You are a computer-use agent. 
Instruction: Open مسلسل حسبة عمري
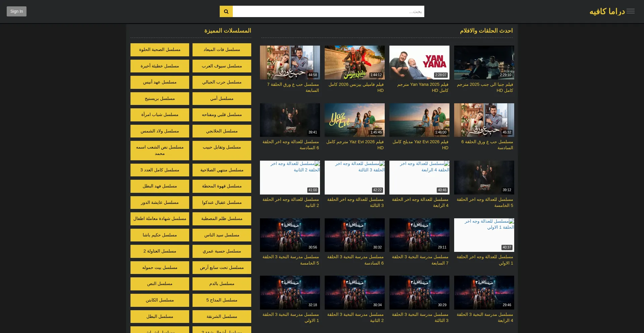point(222,251)
